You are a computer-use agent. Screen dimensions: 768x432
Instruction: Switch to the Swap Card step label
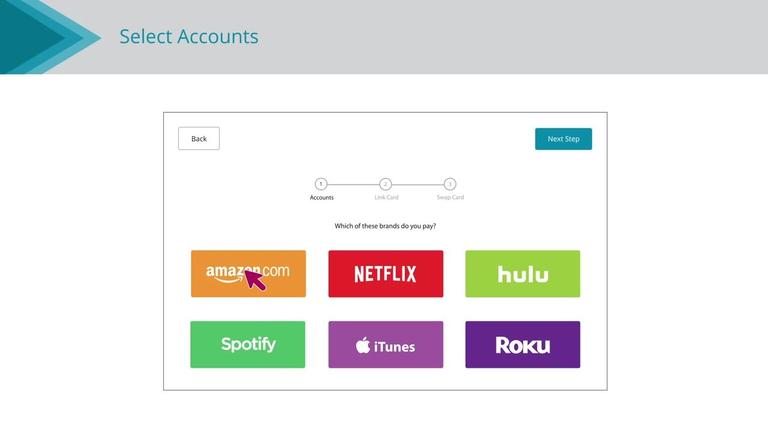pyautogui.click(x=450, y=198)
